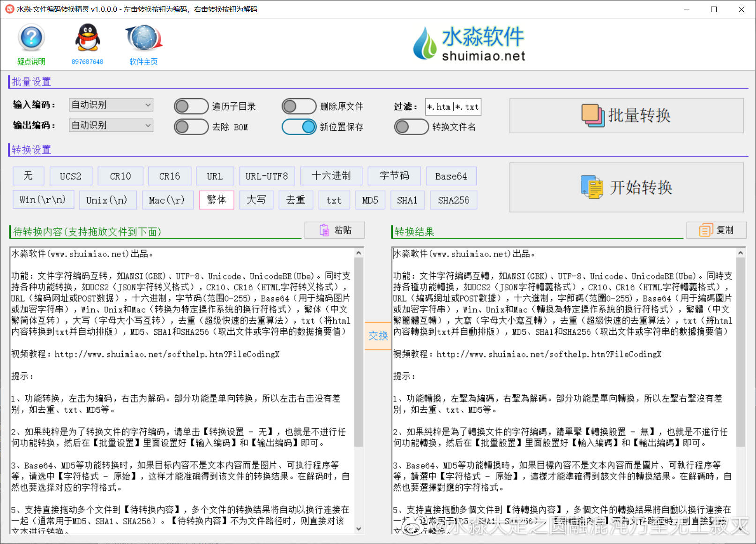Maximize the window

714,9
